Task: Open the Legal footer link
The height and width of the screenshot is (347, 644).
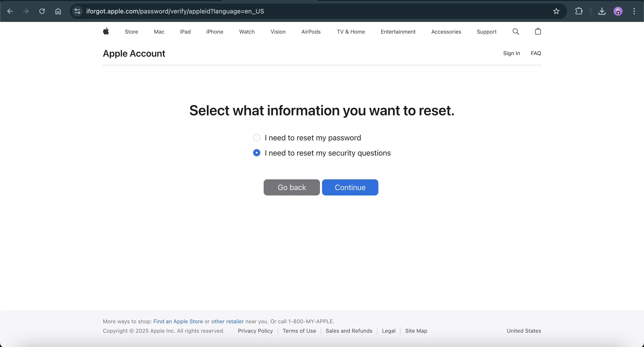Action: coord(388,331)
